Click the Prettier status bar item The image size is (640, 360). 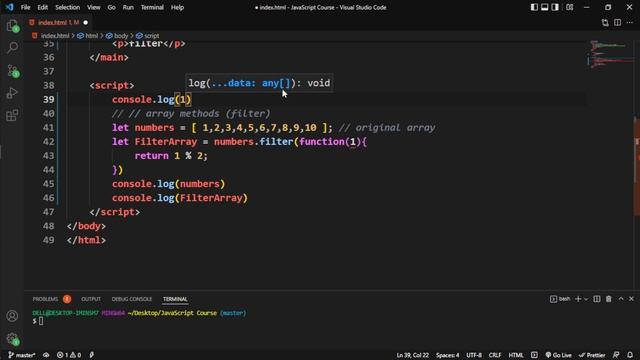click(592, 355)
